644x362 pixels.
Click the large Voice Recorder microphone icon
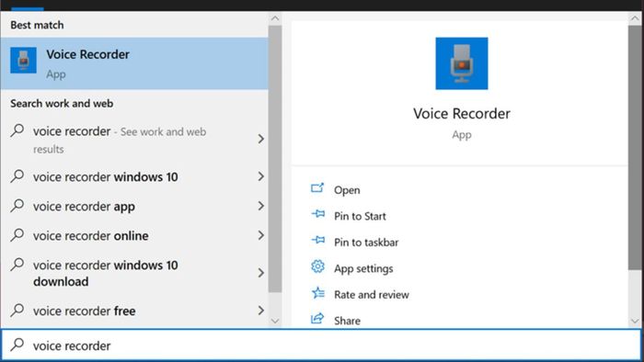pos(462,63)
